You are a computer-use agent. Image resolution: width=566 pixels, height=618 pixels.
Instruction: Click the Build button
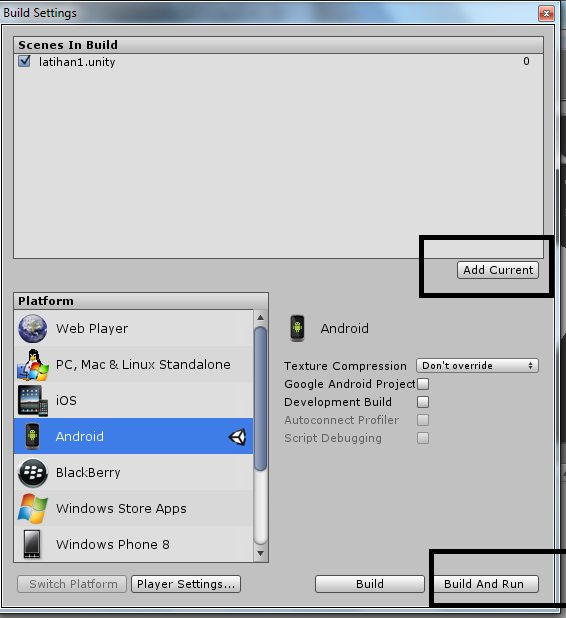click(370, 584)
